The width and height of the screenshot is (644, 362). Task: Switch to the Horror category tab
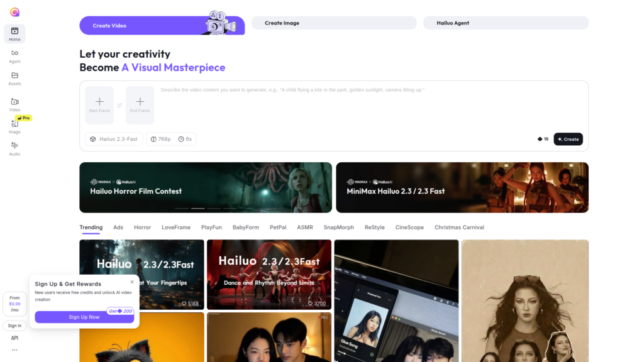(142, 228)
